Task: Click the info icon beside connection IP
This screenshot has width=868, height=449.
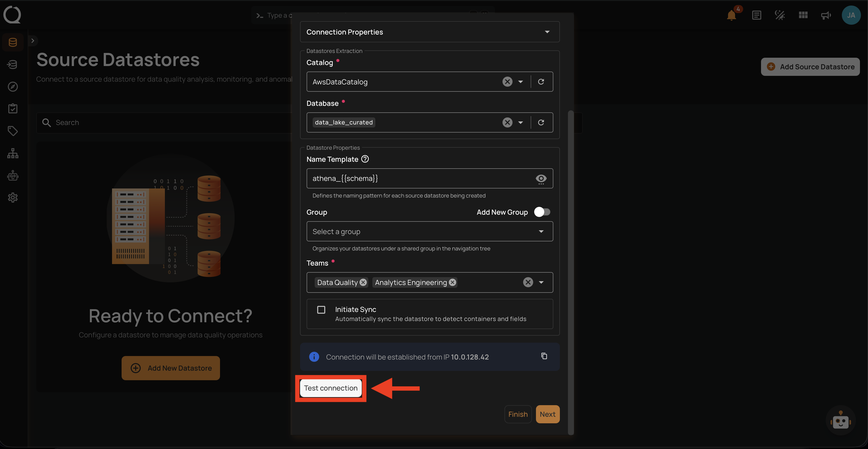Action: click(x=314, y=357)
